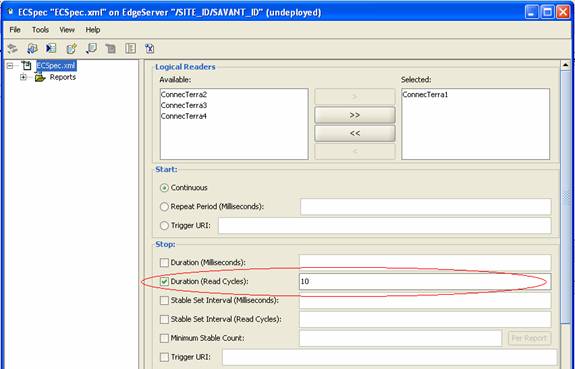This screenshot has height=369, width=575.
Task: Click the Start Trigger URI text field
Action: point(385,226)
